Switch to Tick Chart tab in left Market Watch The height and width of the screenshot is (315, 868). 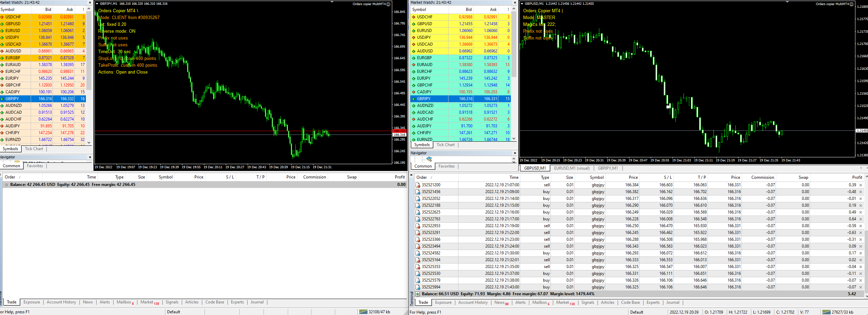coord(34,149)
